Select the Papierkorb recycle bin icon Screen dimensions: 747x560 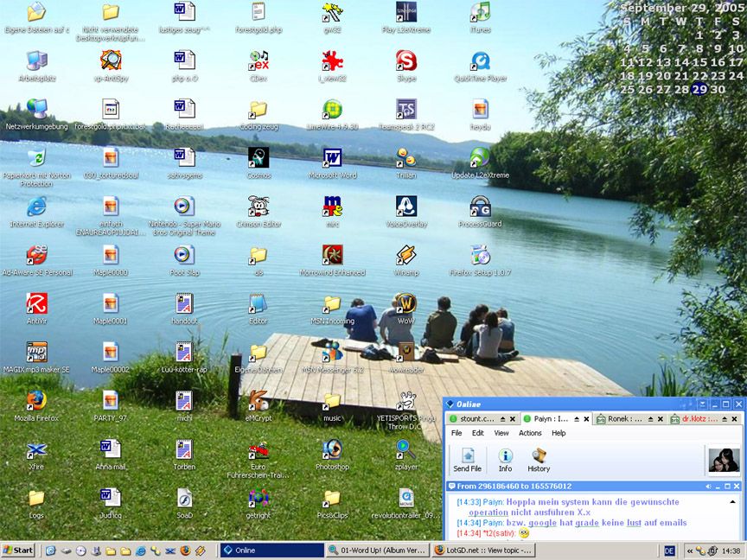pyautogui.click(x=36, y=158)
